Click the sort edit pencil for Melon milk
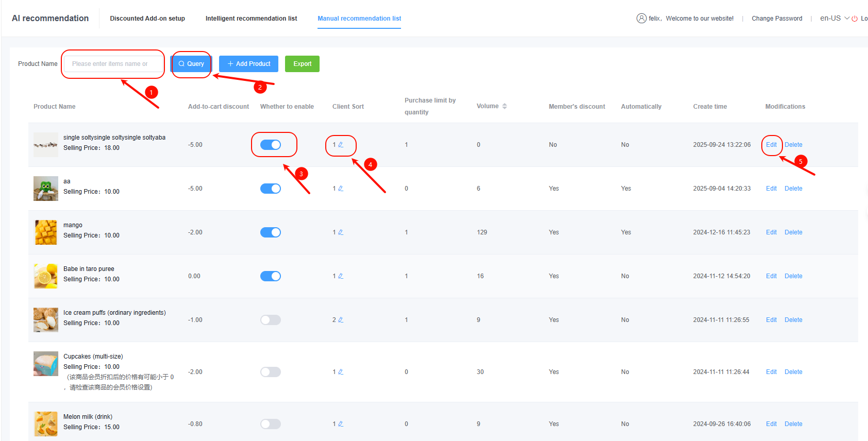 click(341, 424)
